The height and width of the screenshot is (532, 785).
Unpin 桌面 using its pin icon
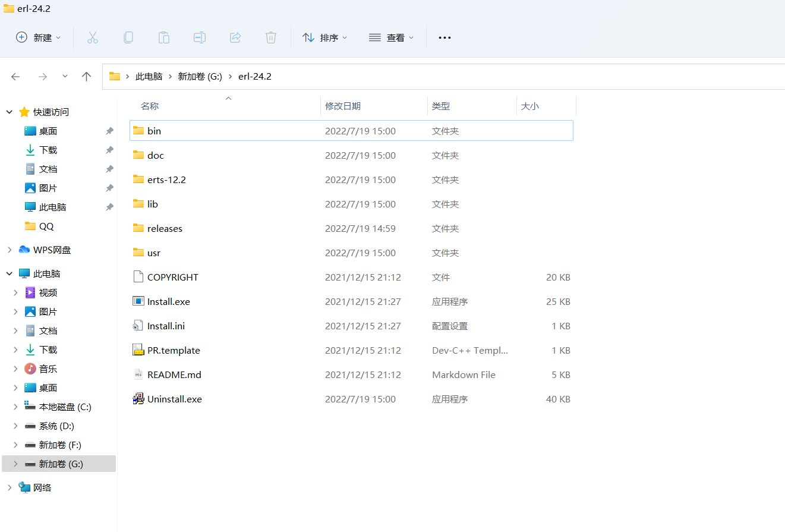pos(109,131)
